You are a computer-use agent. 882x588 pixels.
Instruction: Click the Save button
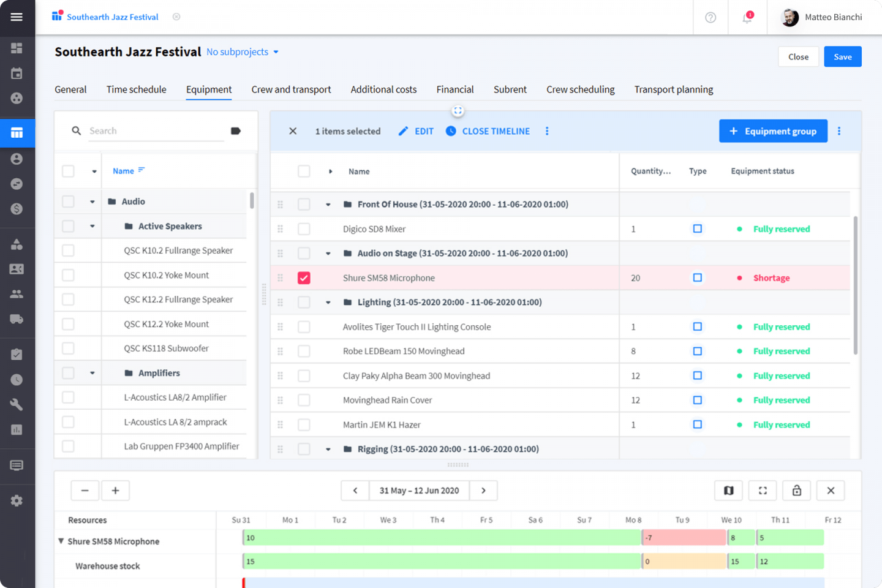click(842, 57)
